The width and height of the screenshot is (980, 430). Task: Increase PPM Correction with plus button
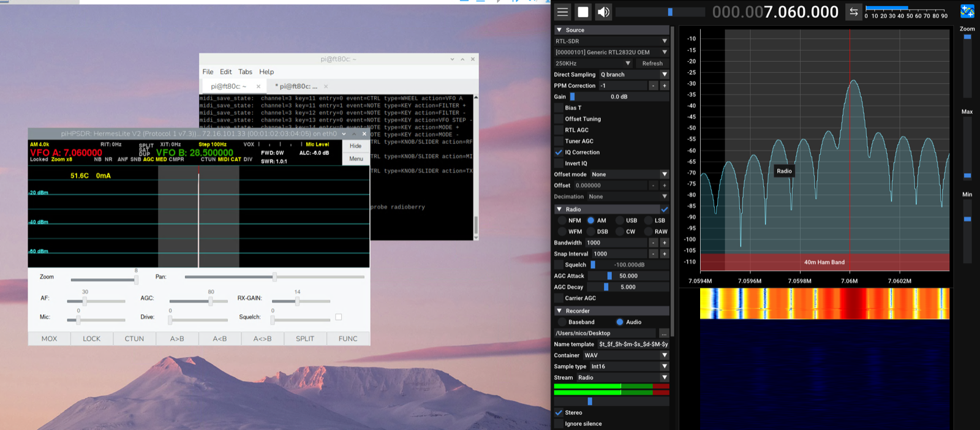tap(664, 86)
